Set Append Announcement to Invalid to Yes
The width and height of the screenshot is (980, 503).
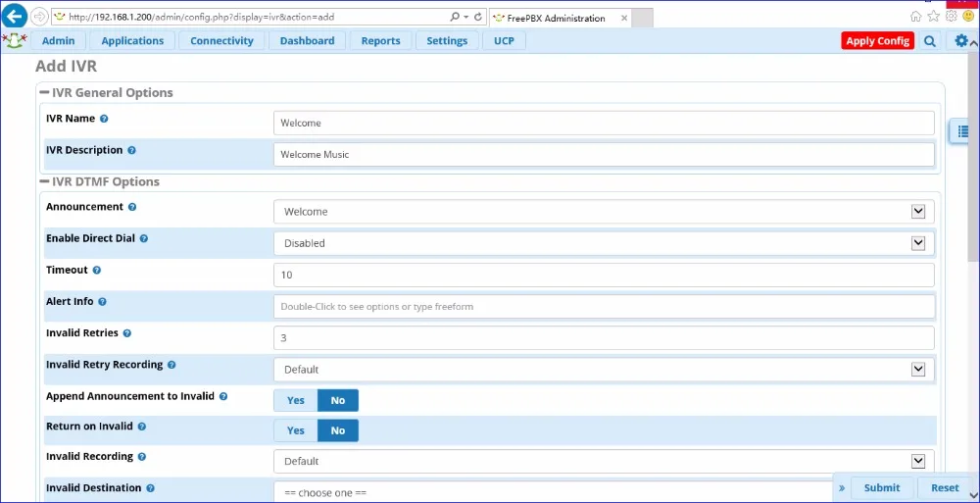296,400
